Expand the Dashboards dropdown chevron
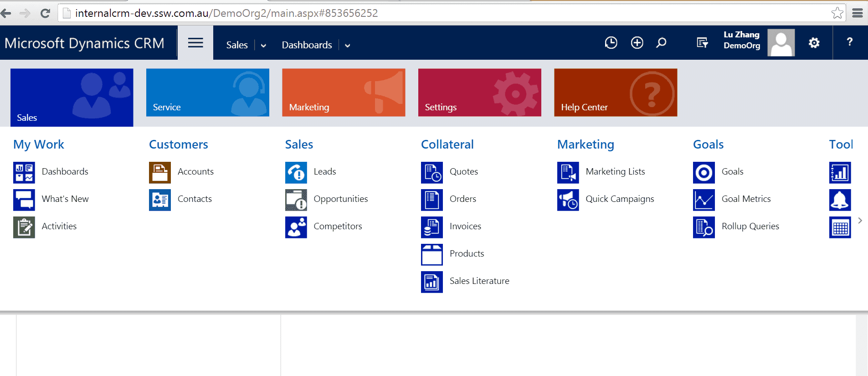The image size is (868, 376). click(348, 46)
